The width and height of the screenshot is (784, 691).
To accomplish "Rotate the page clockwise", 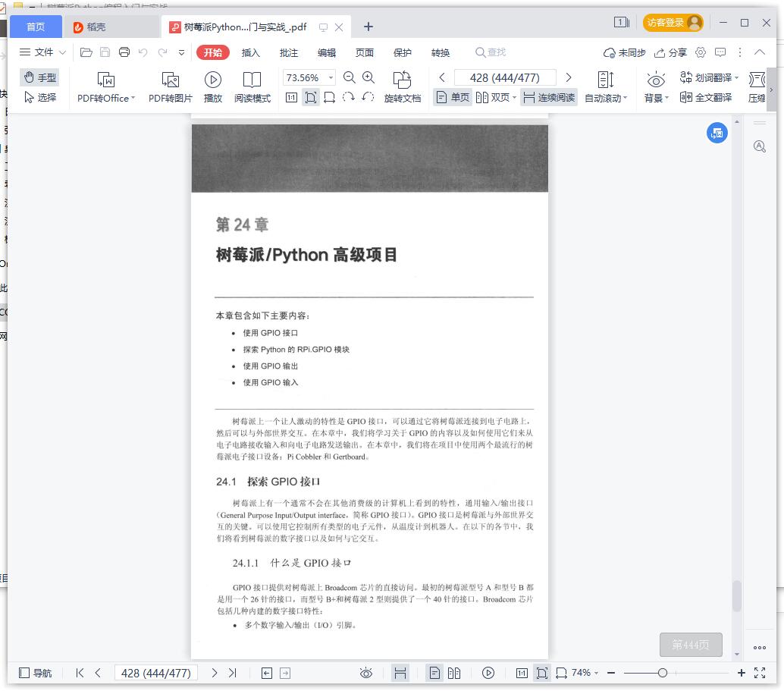I will click(349, 97).
